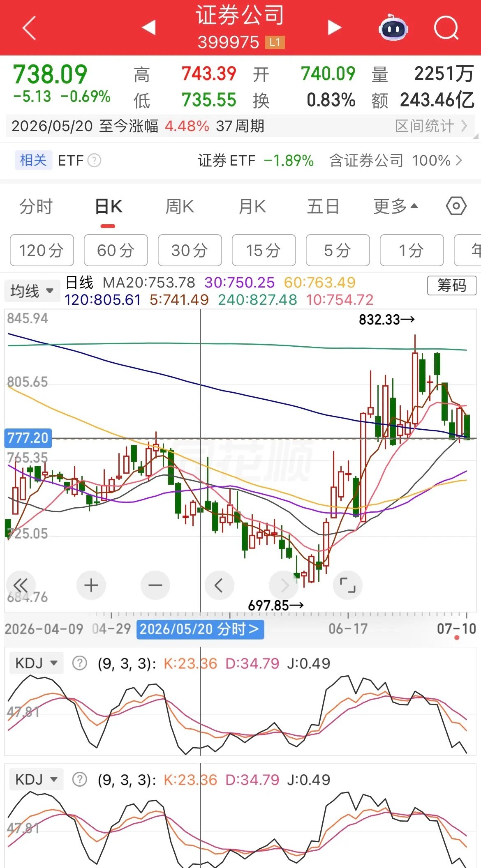The width and height of the screenshot is (481, 868).
Task: Open the robot AI assistant
Action: [x=393, y=28]
